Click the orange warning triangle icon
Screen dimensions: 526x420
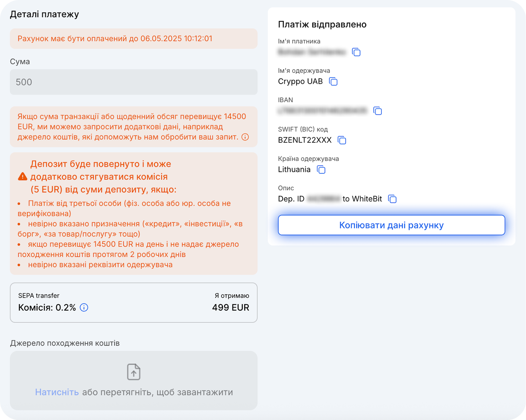[x=22, y=177]
